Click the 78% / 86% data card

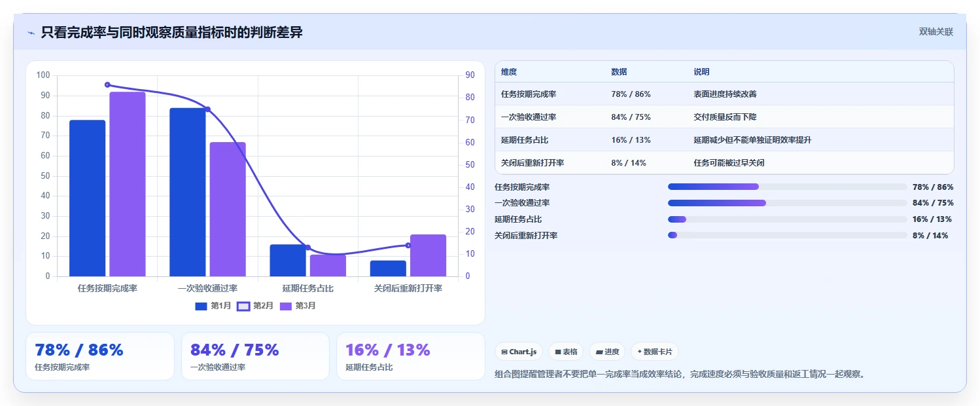click(x=100, y=356)
